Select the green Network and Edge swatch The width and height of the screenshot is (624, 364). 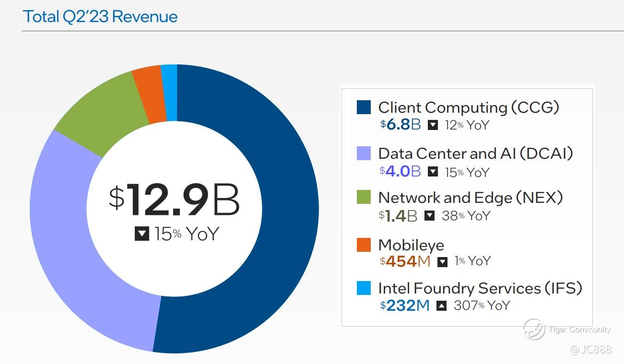[x=364, y=197]
